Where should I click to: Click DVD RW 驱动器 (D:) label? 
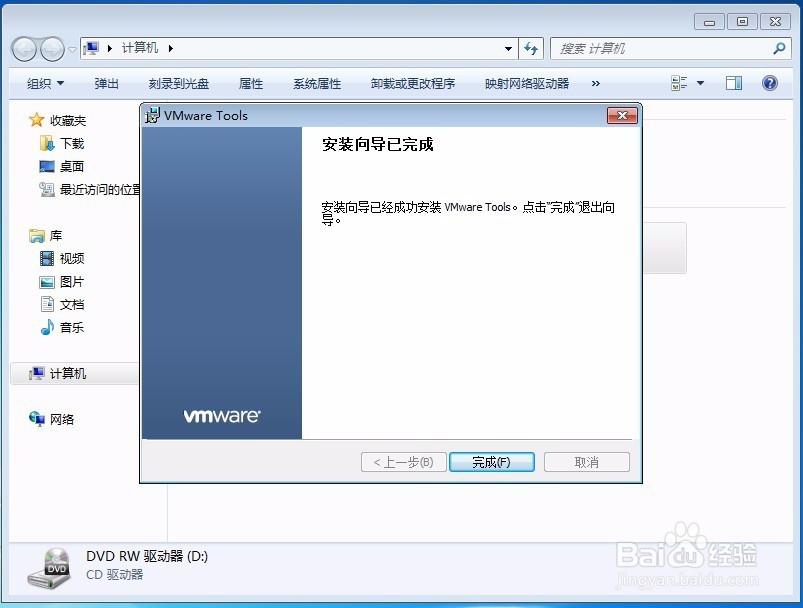coord(147,556)
